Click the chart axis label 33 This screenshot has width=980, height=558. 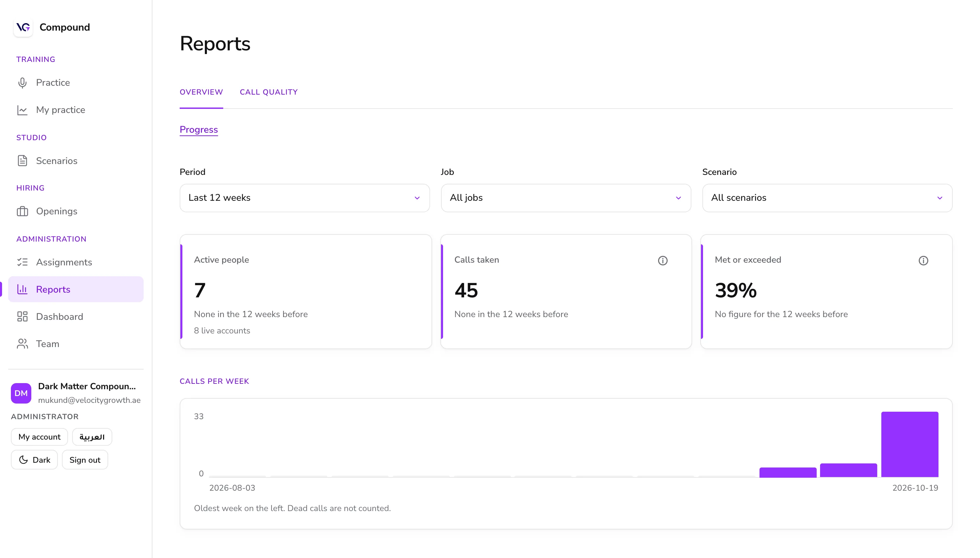199,416
